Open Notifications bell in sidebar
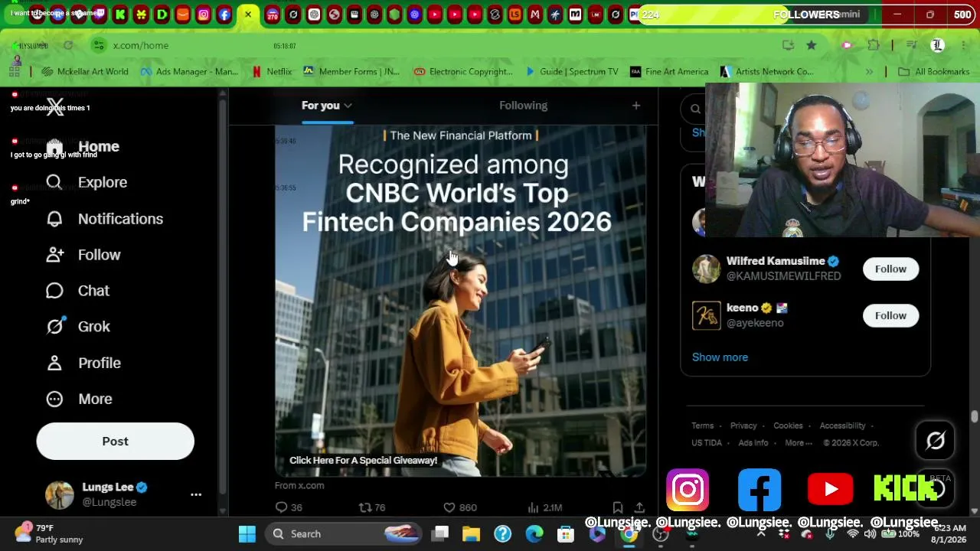Image resolution: width=980 pixels, height=551 pixels. [104, 219]
